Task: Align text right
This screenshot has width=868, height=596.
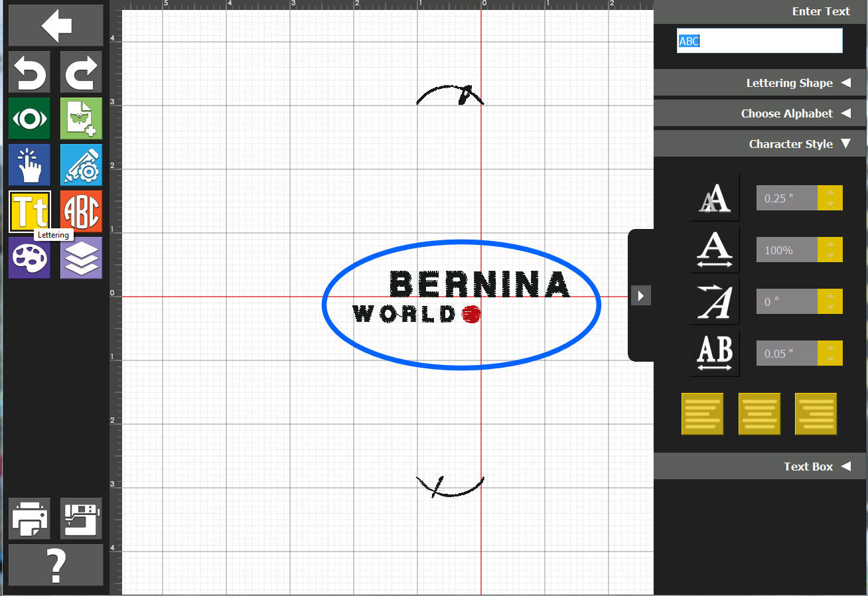Action: (816, 414)
